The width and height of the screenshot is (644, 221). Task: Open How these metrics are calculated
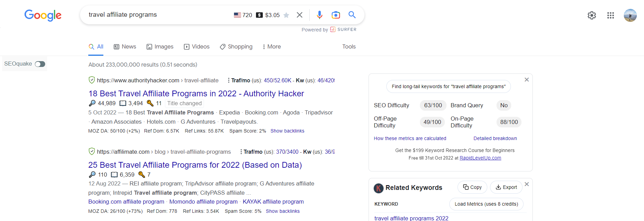[410, 138]
